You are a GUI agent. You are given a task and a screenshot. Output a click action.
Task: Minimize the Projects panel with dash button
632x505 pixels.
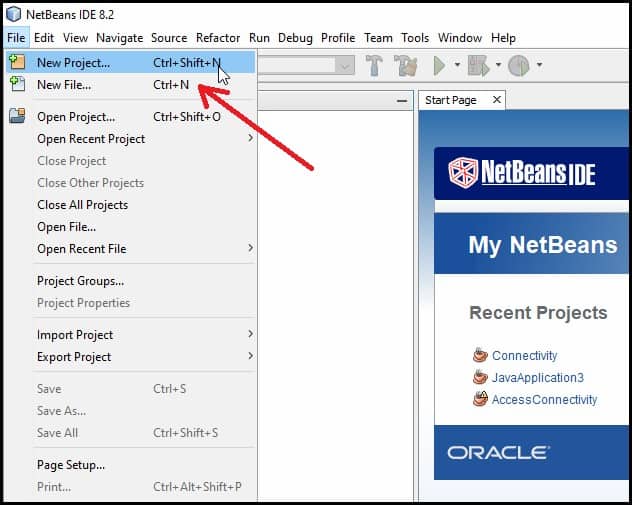(x=402, y=100)
